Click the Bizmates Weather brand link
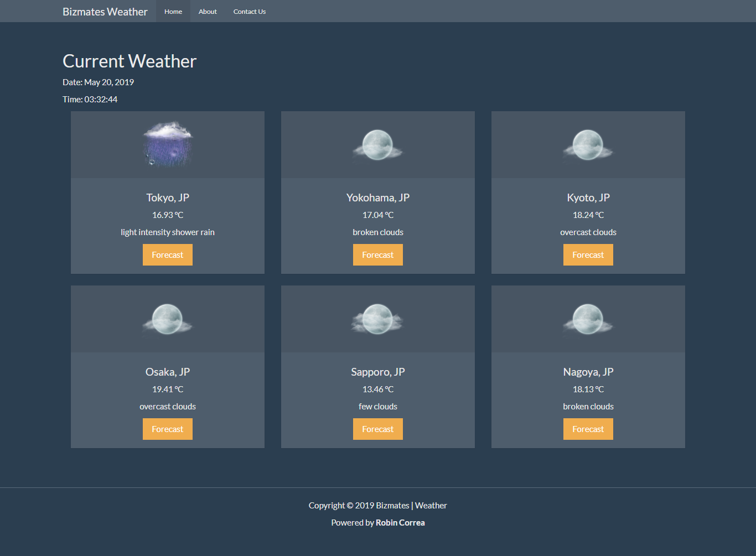The width and height of the screenshot is (756, 556). click(x=105, y=11)
